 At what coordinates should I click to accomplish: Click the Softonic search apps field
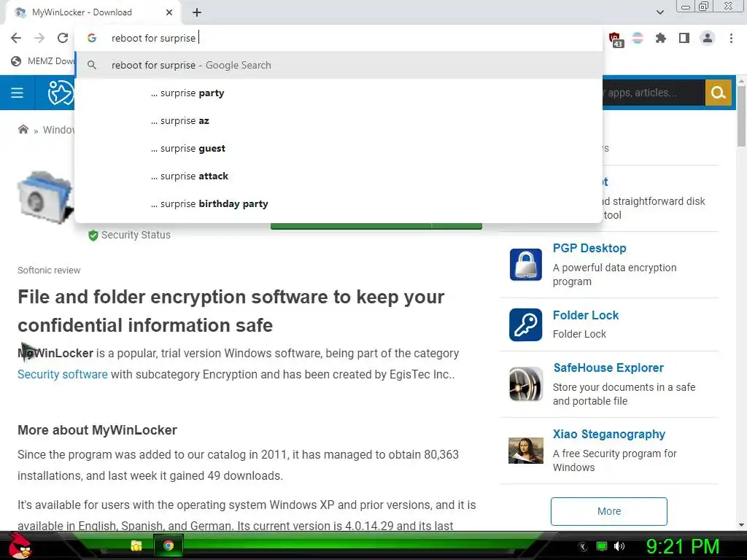pos(654,93)
